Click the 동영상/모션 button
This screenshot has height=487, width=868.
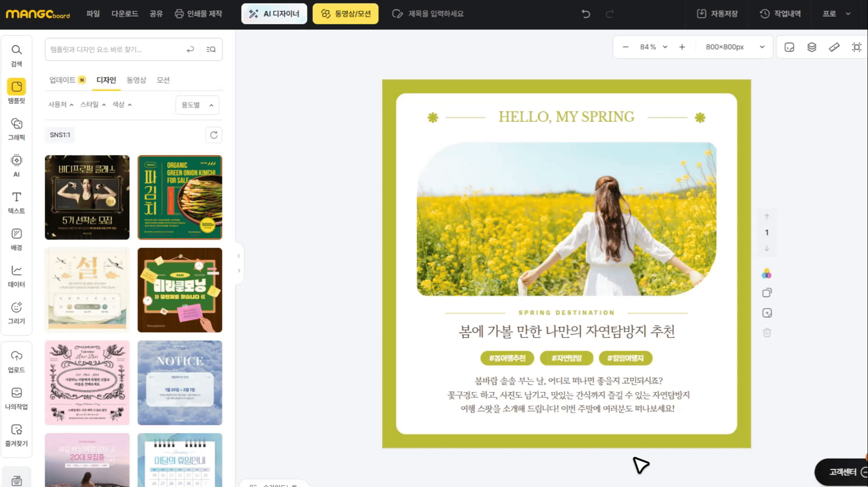point(346,14)
